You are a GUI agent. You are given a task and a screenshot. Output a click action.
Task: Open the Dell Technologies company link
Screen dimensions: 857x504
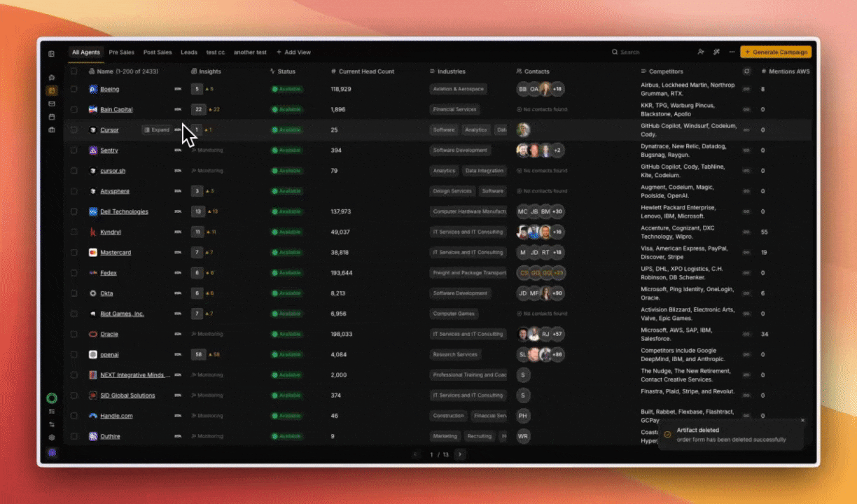click(124, 212)
